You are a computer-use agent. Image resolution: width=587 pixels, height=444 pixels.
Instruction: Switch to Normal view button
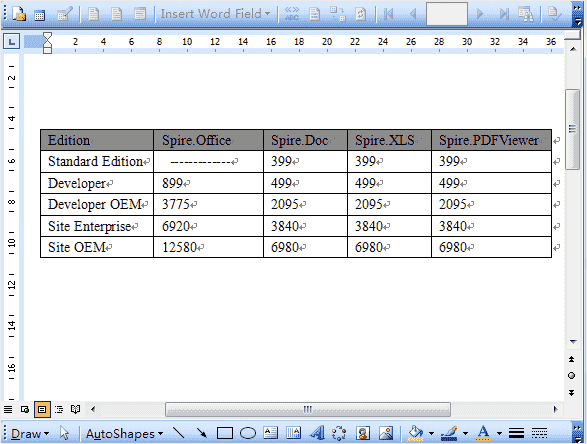click(x=8, y=409)
